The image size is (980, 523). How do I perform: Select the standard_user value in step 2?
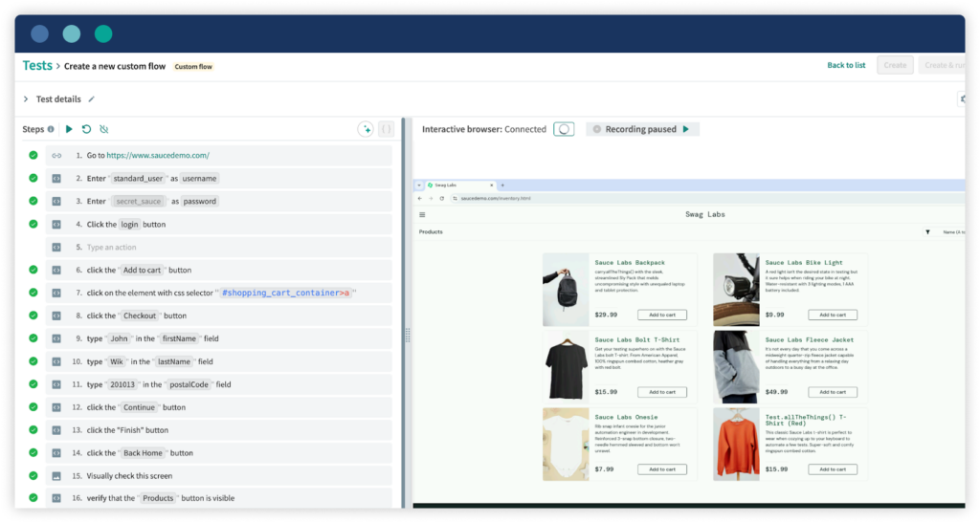(138, 179)
